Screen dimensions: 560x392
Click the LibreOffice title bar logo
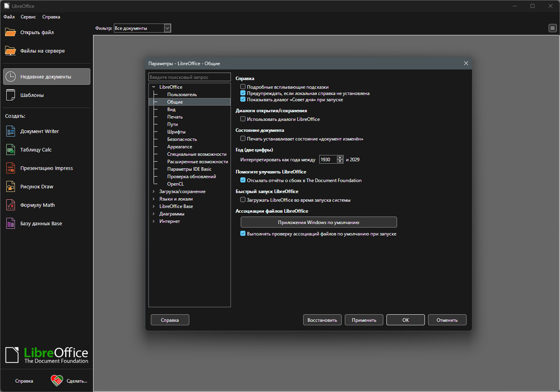pos(7,6)
